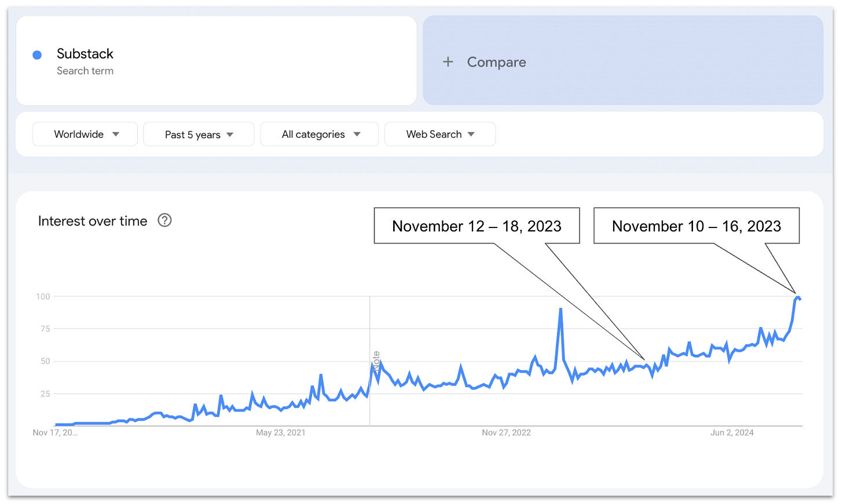Click the November 10 – 16, 2023 callout
843x504 pixels.
[696, 226]
